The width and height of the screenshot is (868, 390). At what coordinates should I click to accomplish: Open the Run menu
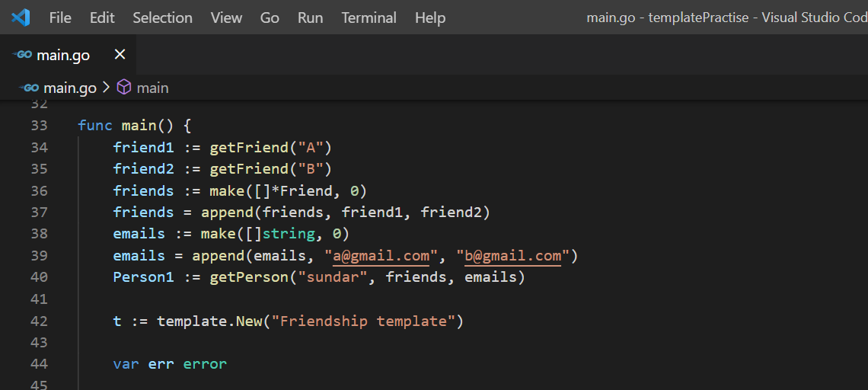310,18
